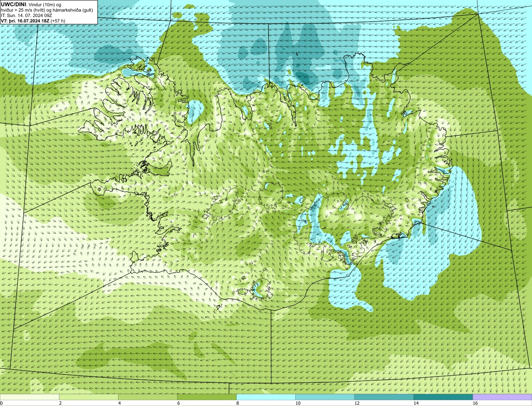Image resolution: width=532 pixels, height=406 pixels.
Task: Click the legend tick label 0
Action: [2, 403]
